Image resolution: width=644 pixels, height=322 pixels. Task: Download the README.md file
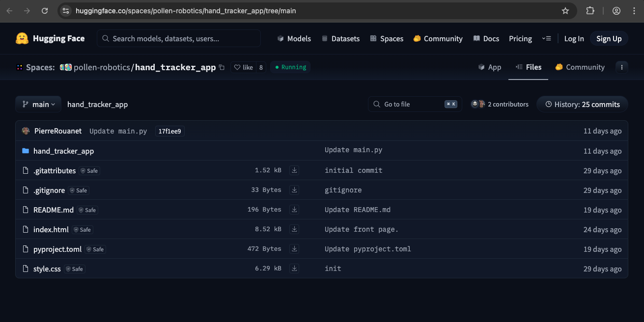(294, 210)
